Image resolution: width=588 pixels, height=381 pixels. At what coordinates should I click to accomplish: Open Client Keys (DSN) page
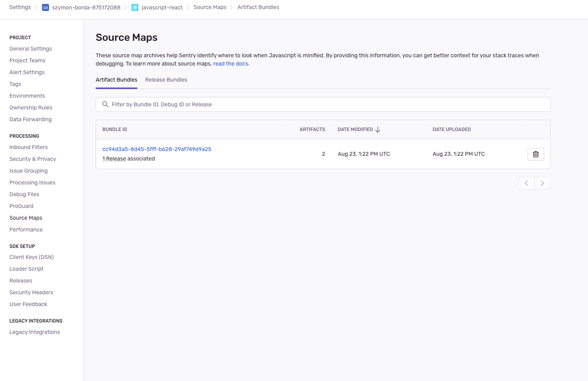tap(31, 257)
